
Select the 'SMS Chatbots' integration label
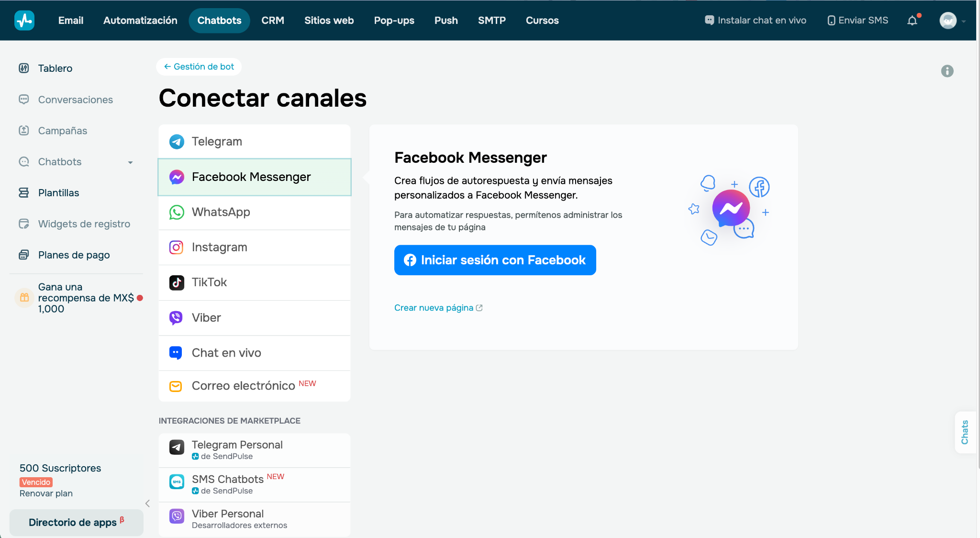[x=228, y=479]
